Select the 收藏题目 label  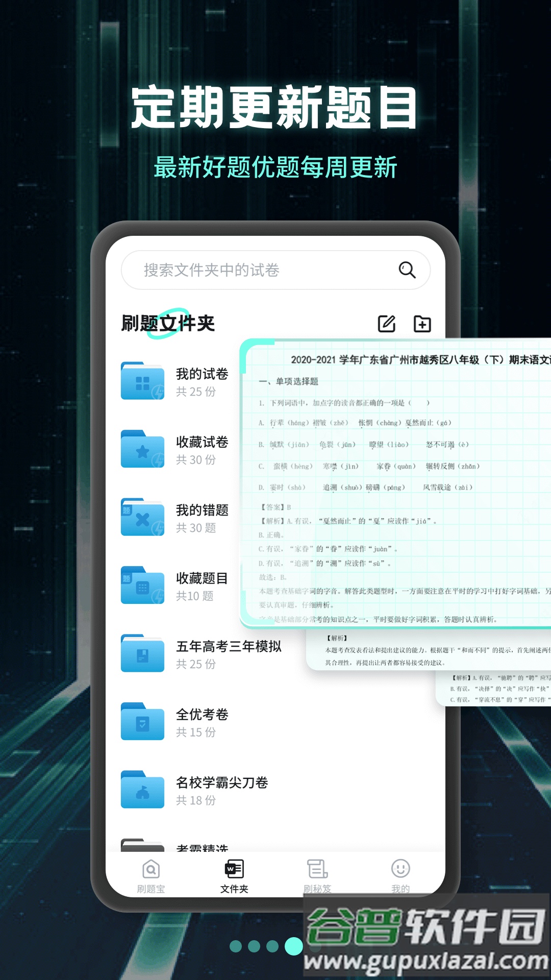click(202, 578)
